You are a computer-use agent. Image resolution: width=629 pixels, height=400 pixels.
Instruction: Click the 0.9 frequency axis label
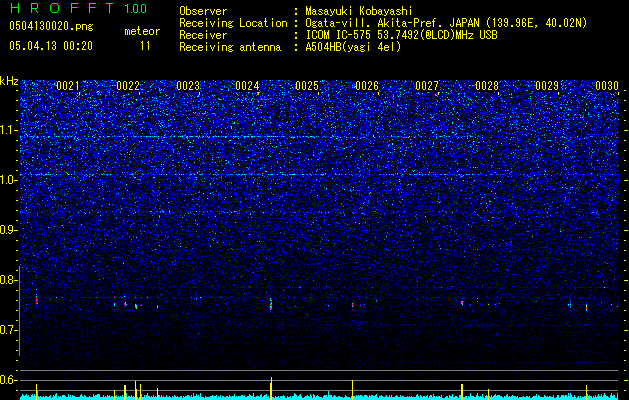pyautogui.click(x=9, y=230)
